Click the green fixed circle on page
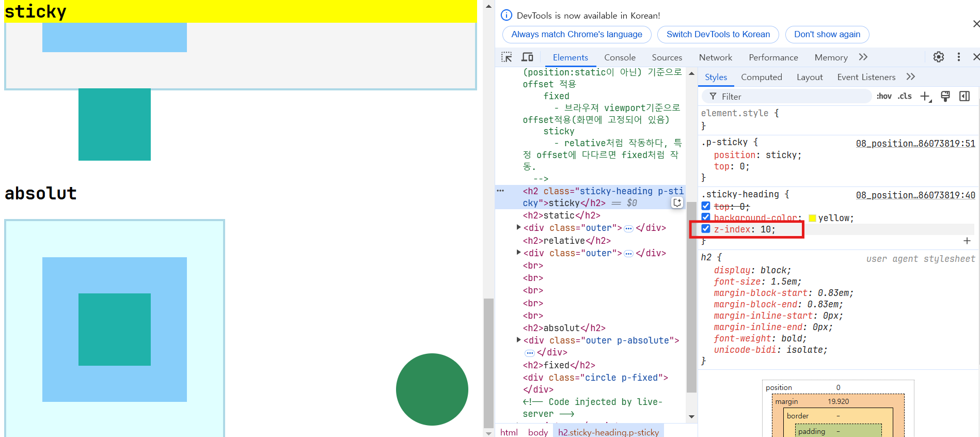 (x=432, y=389)
